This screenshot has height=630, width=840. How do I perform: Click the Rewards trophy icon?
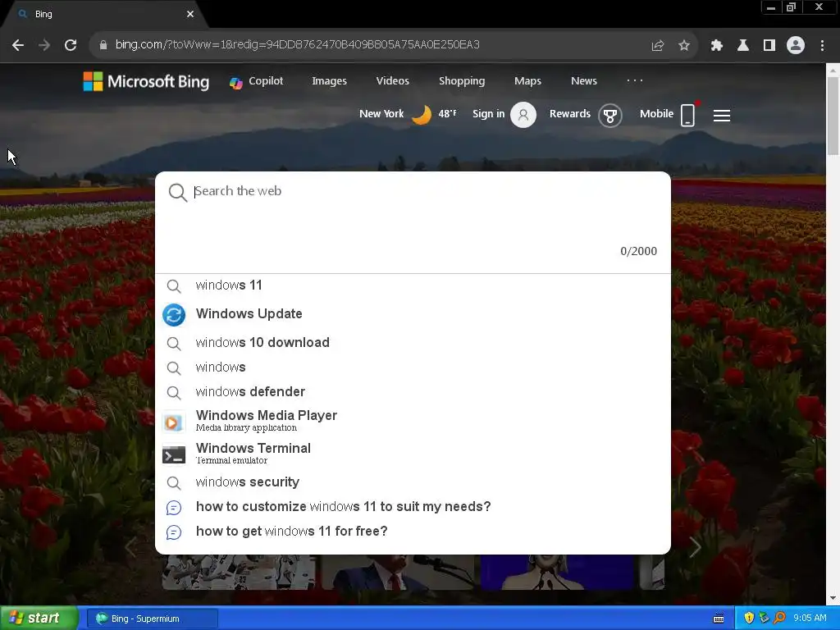(x=610, y=115)
